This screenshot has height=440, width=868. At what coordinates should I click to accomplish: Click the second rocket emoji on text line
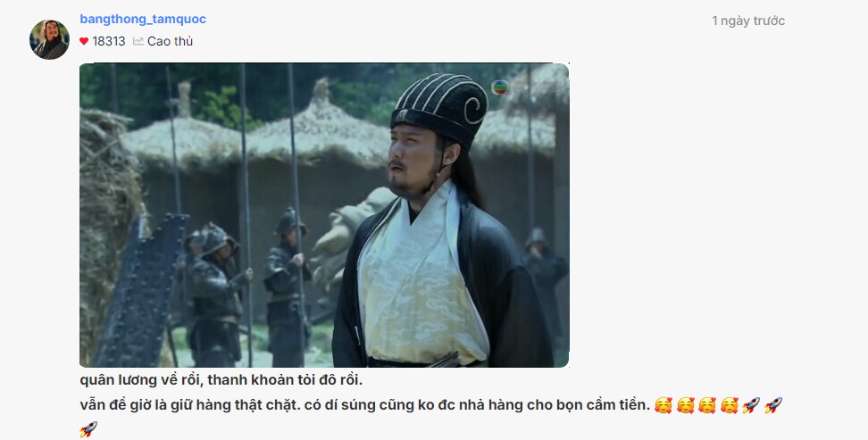click(773, 405)
